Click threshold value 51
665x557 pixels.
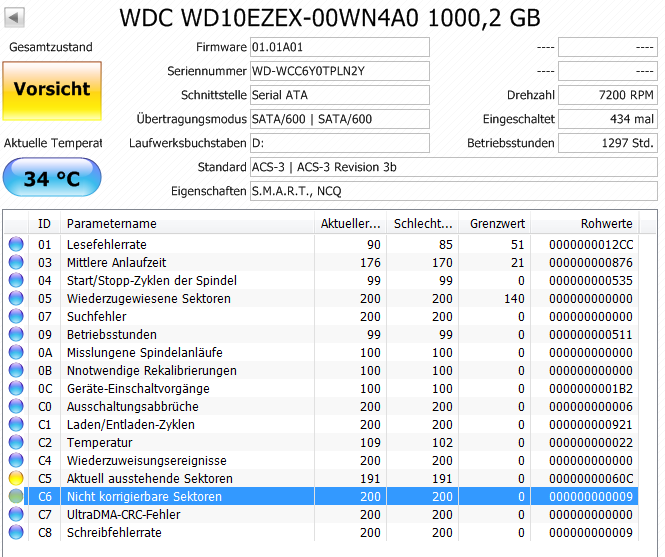pos(517,245)
